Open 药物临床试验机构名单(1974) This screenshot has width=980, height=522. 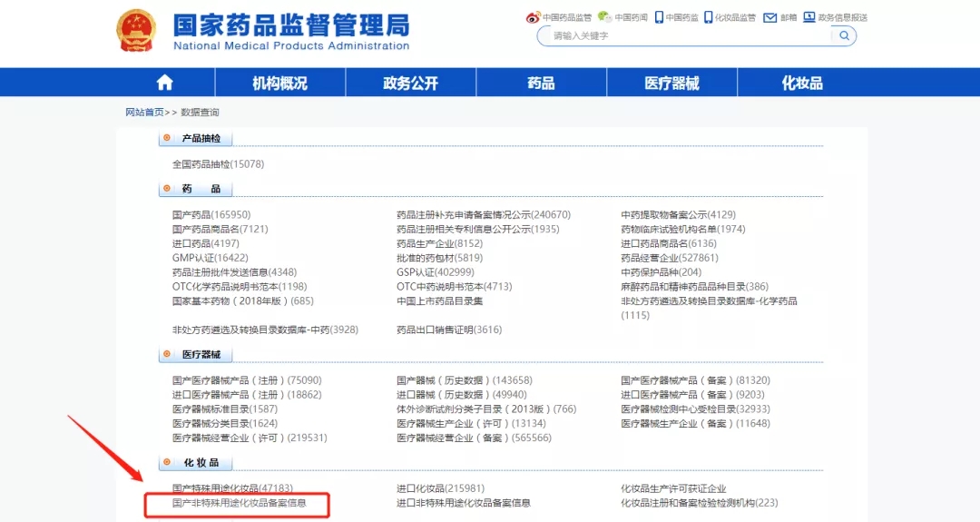tap(682, 229)
